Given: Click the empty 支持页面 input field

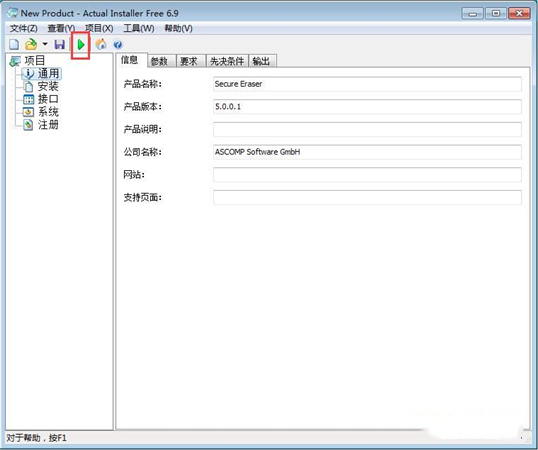Looking at the screenshot, I should (367, 197).
